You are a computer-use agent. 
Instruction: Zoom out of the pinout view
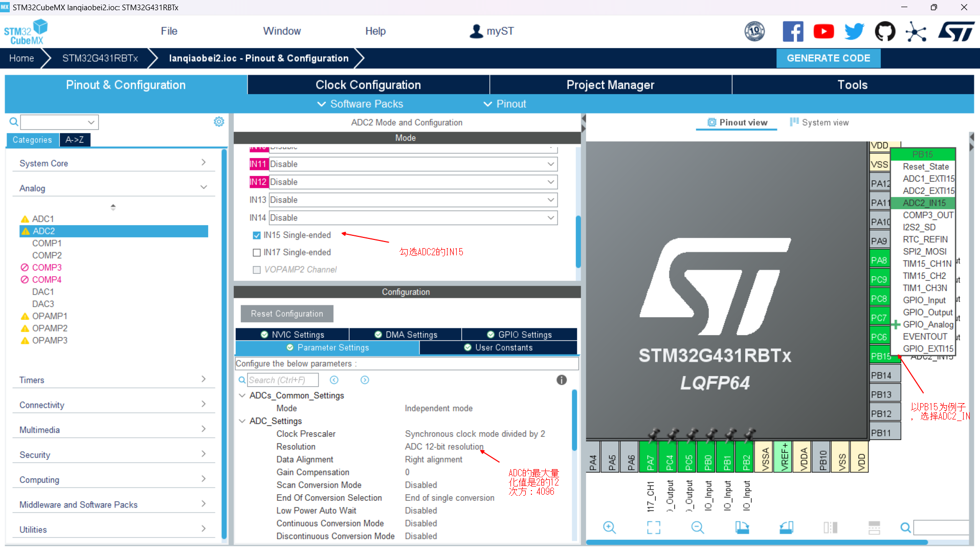point(698,527)
